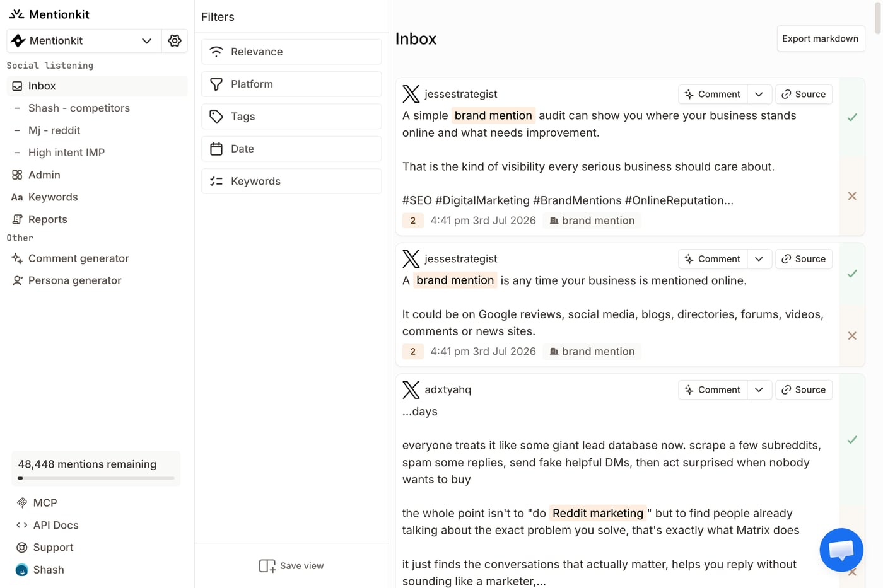
Task: Click X logo on 'is any time' post
Action: point(411,259)
